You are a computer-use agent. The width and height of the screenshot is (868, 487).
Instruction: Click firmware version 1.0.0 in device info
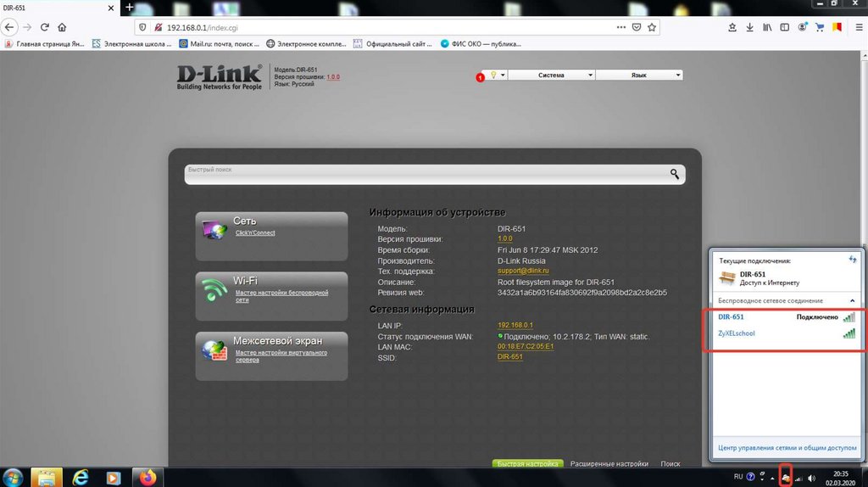pos(505,238)
